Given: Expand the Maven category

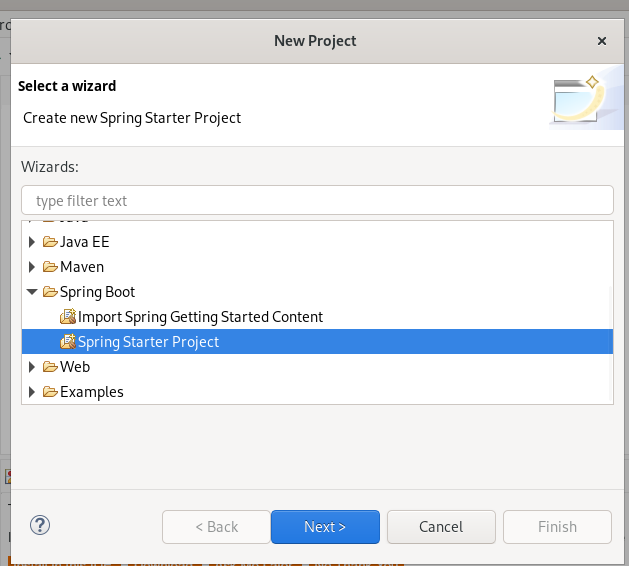Looking at the screenshot, I should click(32, 267).
